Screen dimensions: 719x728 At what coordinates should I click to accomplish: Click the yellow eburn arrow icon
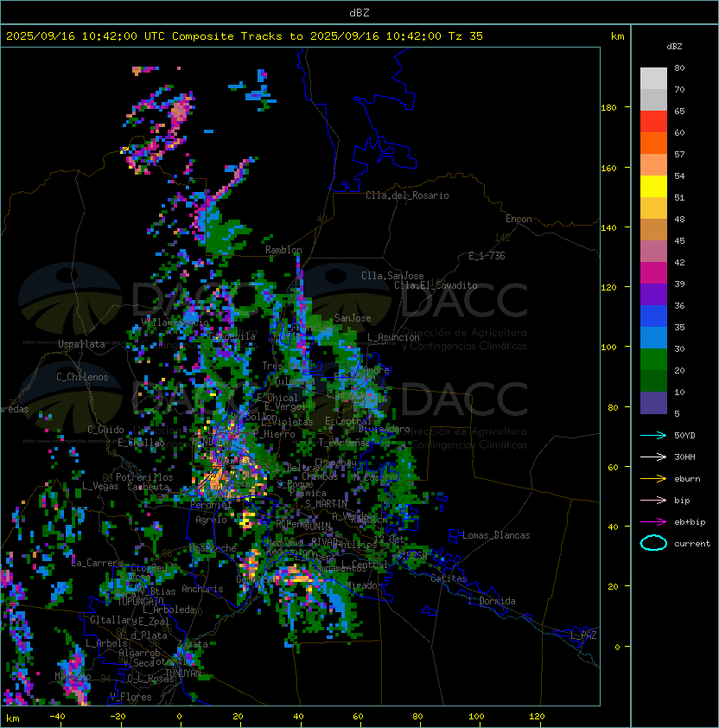pos(653,479)
